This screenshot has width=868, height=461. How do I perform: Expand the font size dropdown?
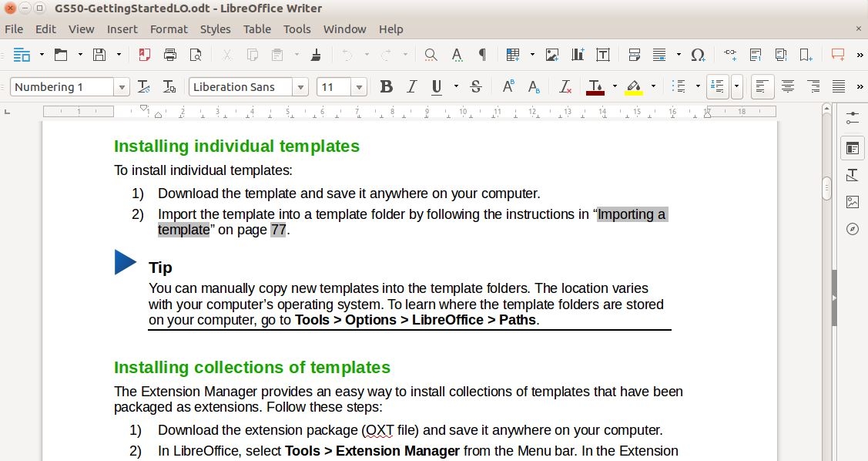pos(358,86)
